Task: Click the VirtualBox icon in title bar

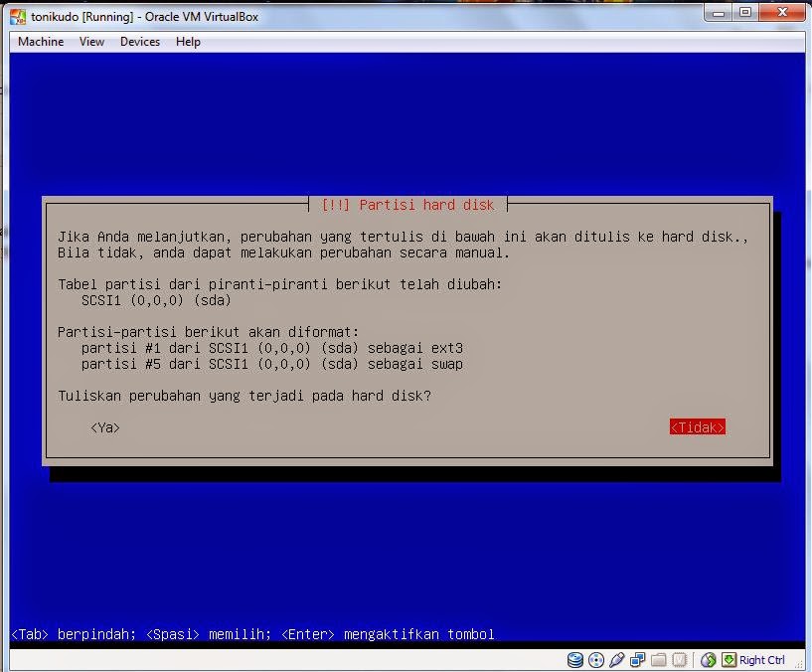Action: pos(18,17)
